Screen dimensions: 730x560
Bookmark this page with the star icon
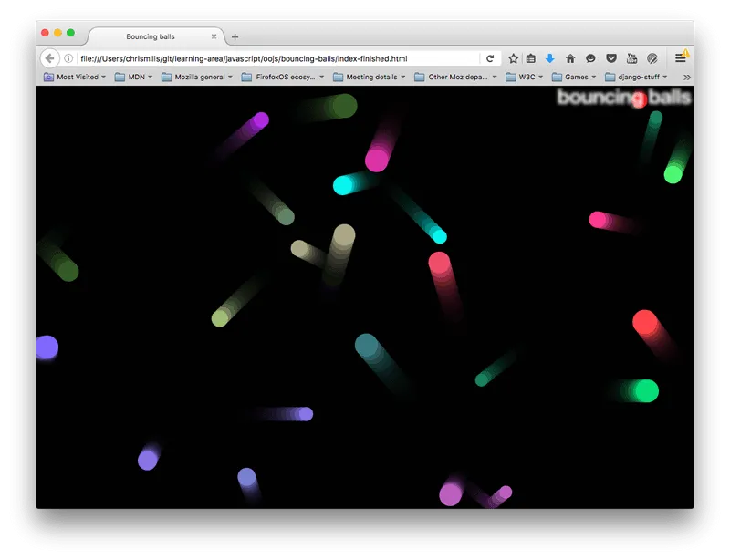pos(513,58)
